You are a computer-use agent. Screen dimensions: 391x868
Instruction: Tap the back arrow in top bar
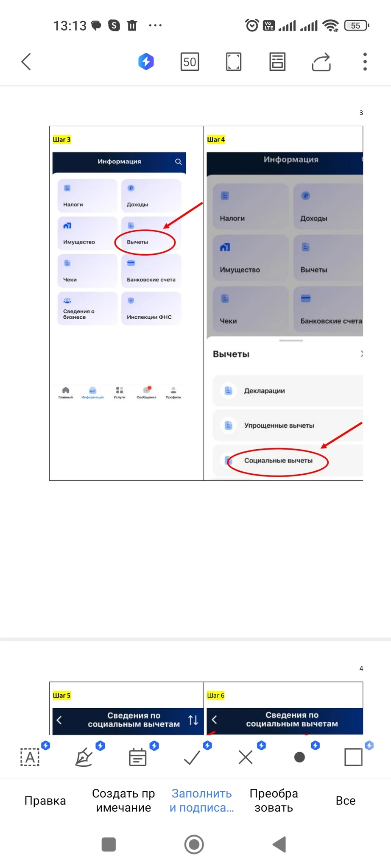(26, 62)
